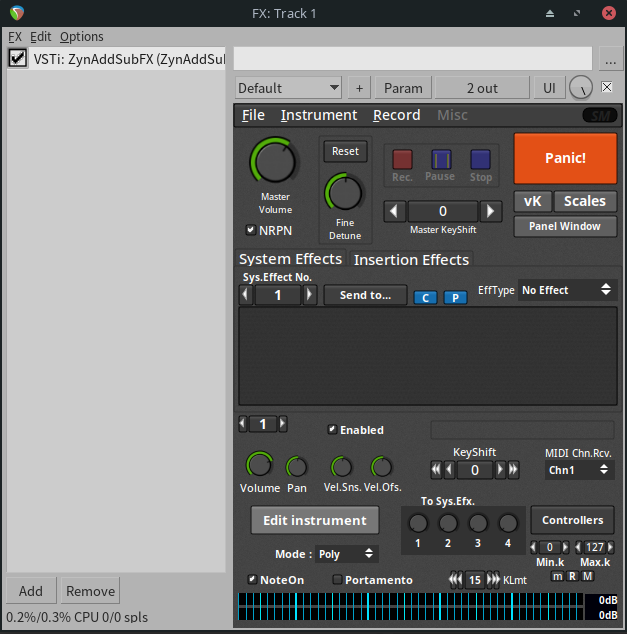Click the Master Volume knob
The image size is (627, 634).
coord(274,161)
